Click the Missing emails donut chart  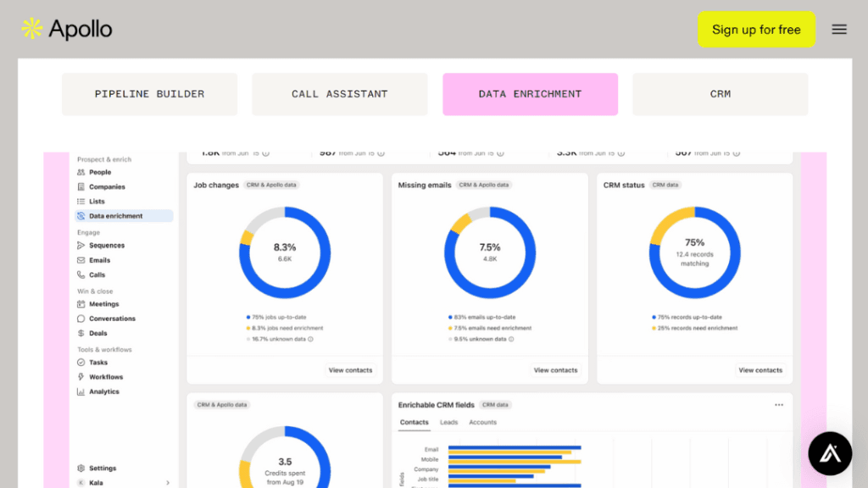pos(490,252)
